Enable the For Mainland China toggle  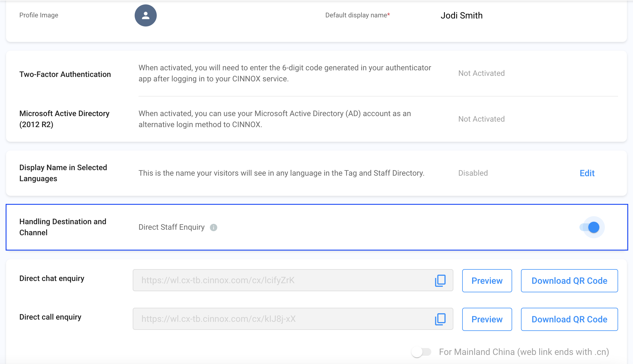click(x=421, y=352)
